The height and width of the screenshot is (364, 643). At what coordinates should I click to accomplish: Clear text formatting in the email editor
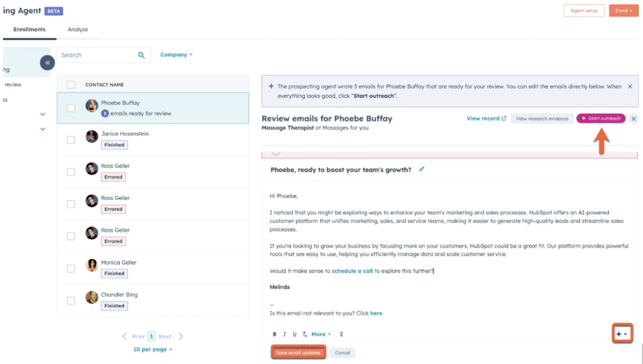(305, 334)
